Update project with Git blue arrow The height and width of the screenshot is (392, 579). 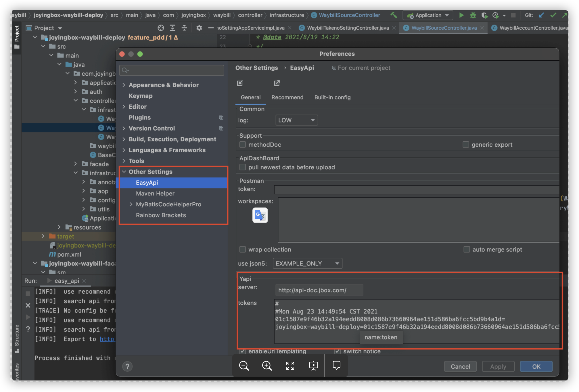(x=541, y=15)
